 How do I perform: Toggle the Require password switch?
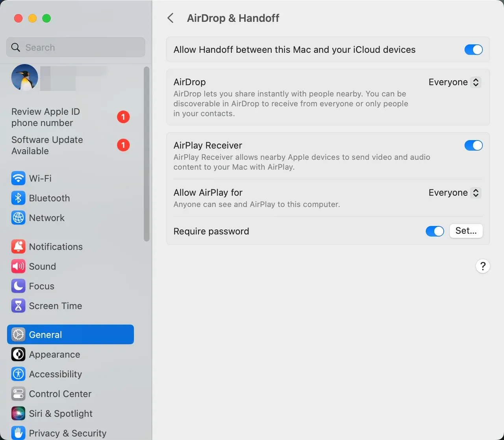click(x=435, y=231)
